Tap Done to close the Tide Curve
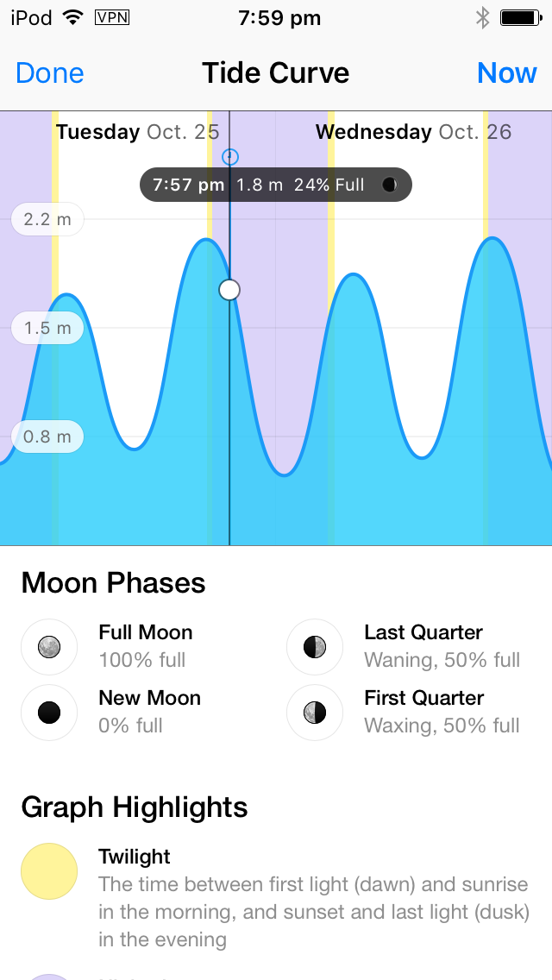The image size is (552, 980). (49, 73)
